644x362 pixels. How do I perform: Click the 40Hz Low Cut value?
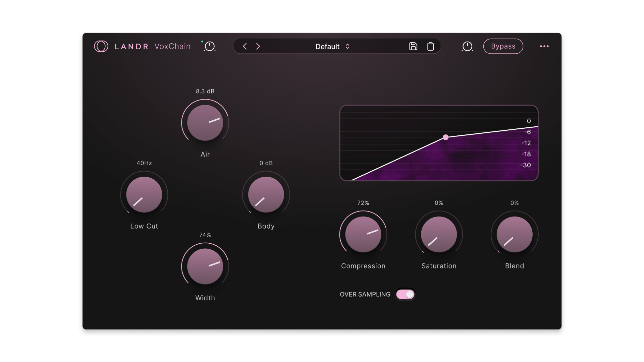(144, 163)
